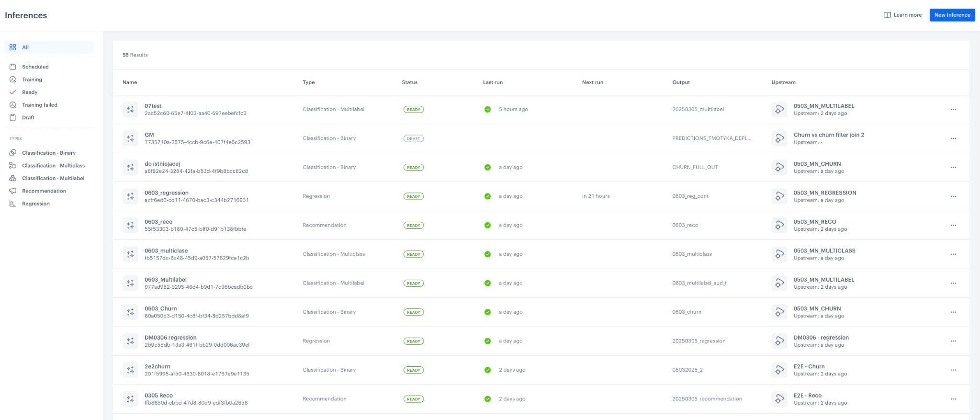Click the upstream icon next to 0503_MN_REGRESSION
Image resolution: width=980 pixels, height=420 pixels.
coord(779,196)
